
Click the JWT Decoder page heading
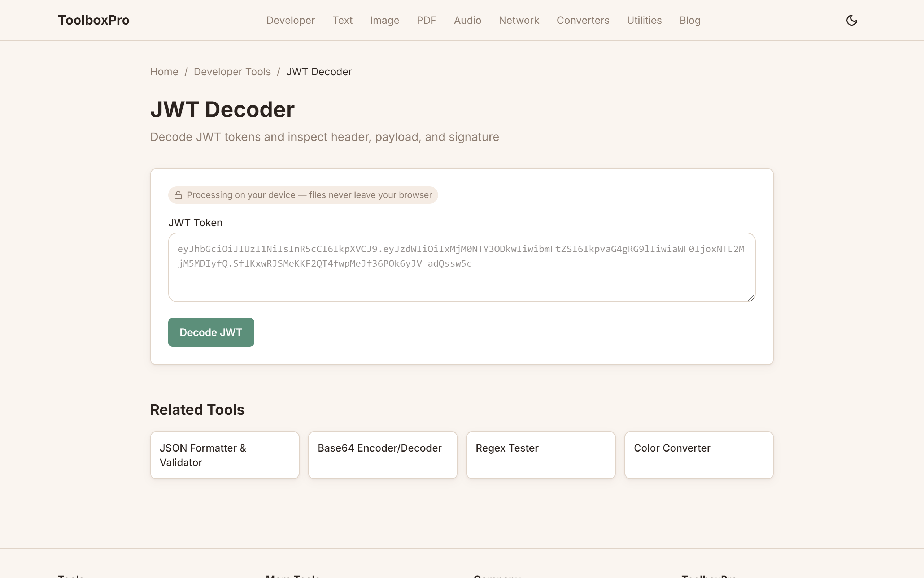point(222,109)
